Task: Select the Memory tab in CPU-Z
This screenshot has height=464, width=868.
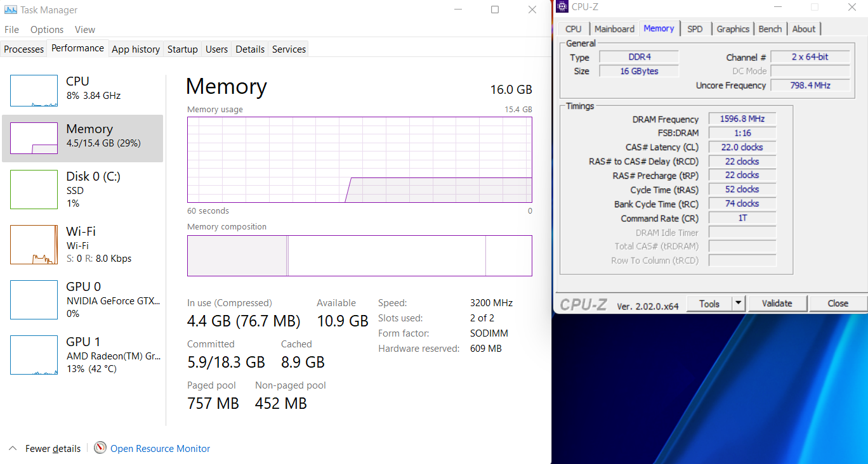Action: (659, 28)
